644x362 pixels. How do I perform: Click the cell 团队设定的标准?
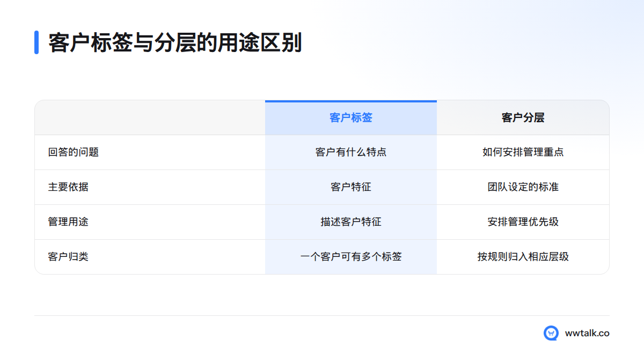point(523,187)
